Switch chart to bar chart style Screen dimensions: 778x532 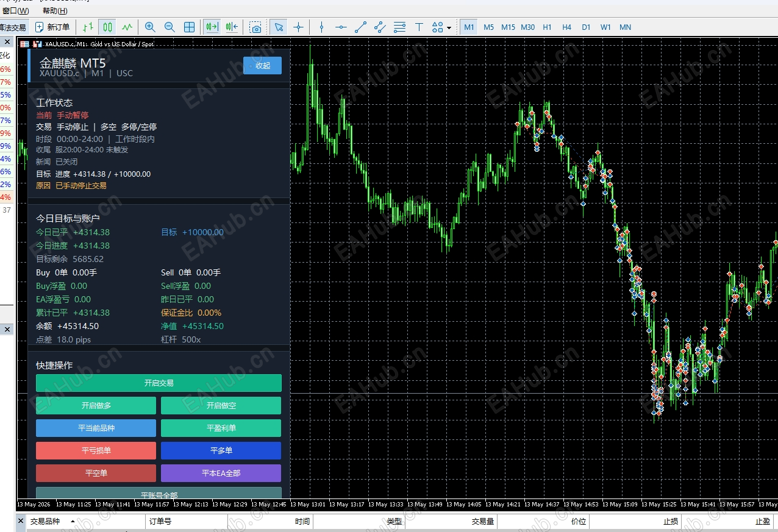pos(88,27)
